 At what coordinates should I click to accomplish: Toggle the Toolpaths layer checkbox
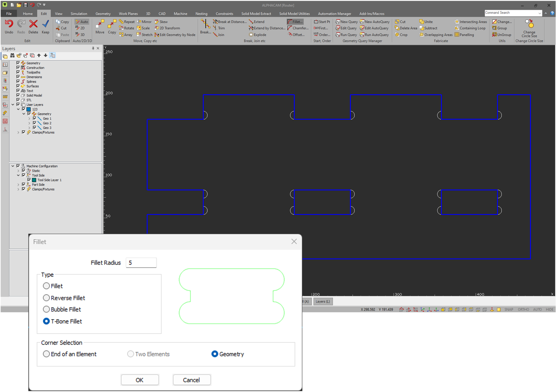coord(18,72)
